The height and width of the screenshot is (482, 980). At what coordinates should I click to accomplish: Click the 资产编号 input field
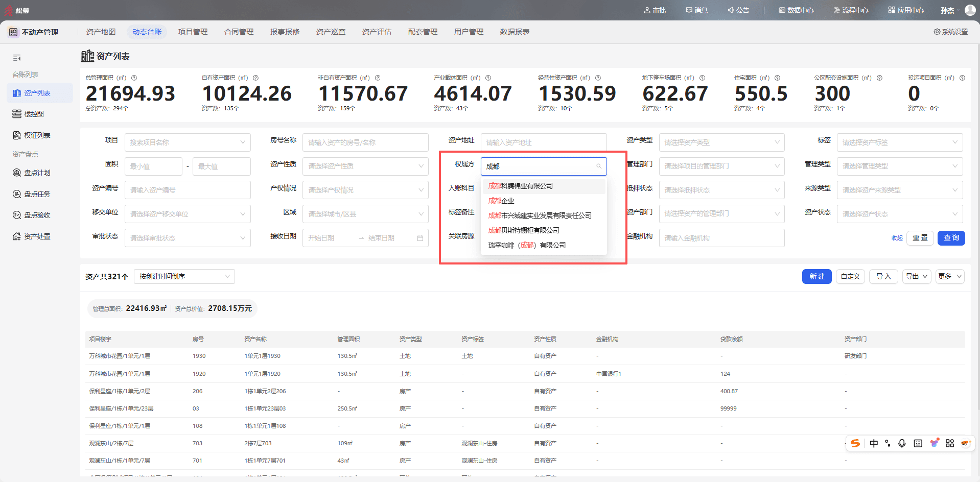pyautogui.click(x=188, y=190)
